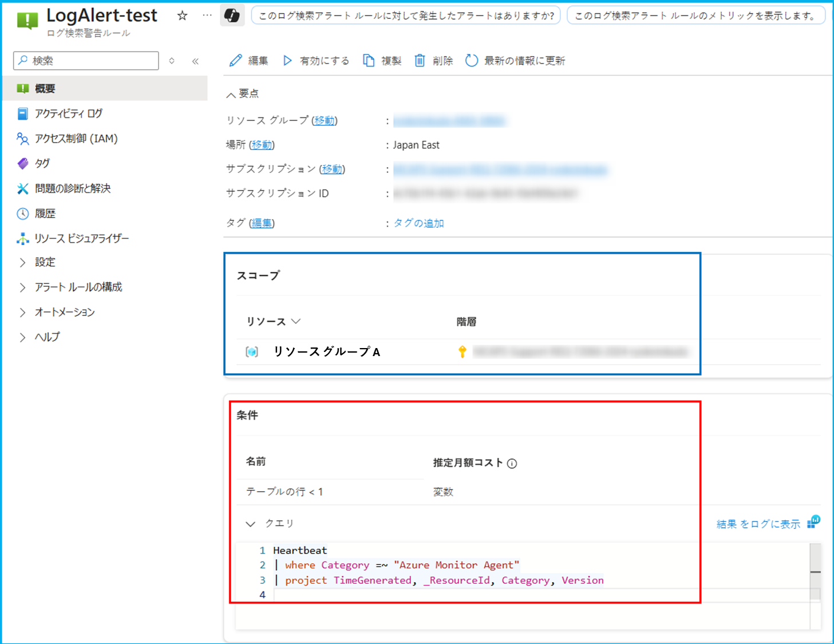Collapse the sidebar with the double chevron
The width and height of the screenshot is (834, 644).
click(195, 61)
